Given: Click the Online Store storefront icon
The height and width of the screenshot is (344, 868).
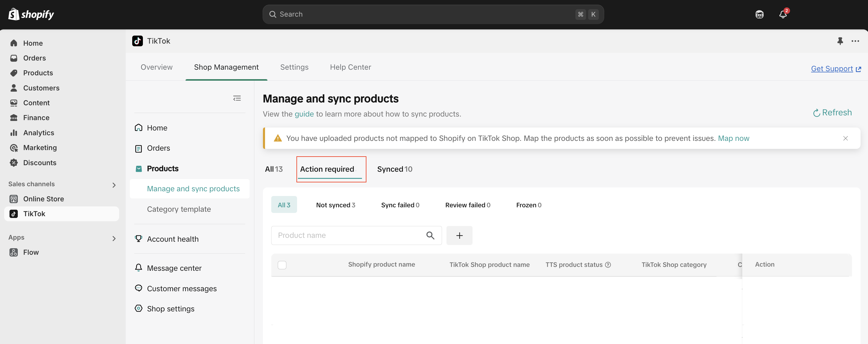Looking at the screenshot, I should click(x=14, y=199).
